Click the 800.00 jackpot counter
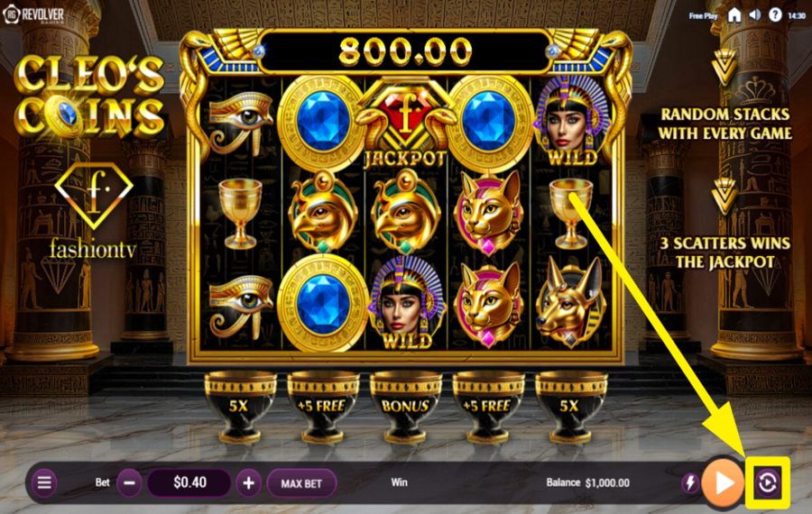Viewport: 812px width, 514px height. tap(405, 51)
